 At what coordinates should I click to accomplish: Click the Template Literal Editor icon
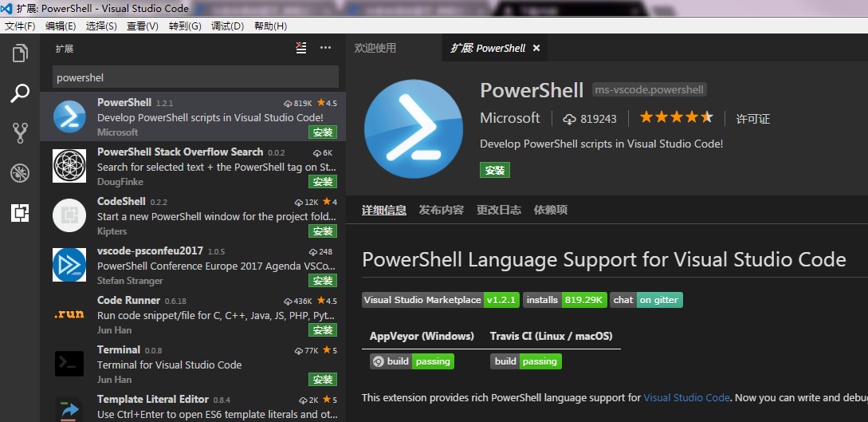[x=69, y=410]
